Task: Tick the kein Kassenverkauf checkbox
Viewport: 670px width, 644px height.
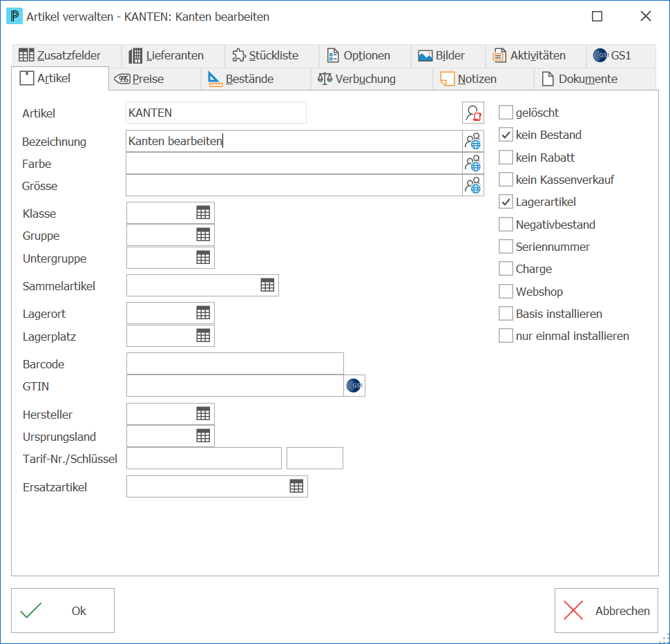Action: coord(506,180)
